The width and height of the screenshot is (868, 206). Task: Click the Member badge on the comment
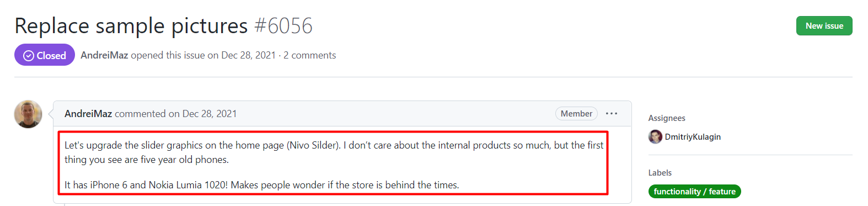[x=576, y=114]
